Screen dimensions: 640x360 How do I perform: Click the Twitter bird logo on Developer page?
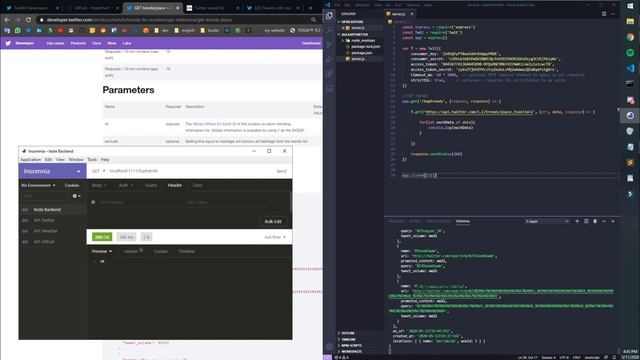(8, 43)
